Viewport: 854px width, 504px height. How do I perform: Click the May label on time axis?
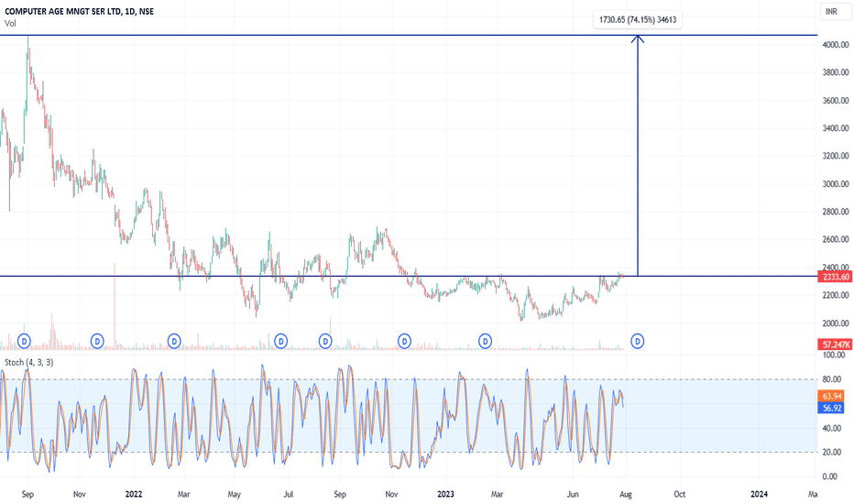point(235,494)
